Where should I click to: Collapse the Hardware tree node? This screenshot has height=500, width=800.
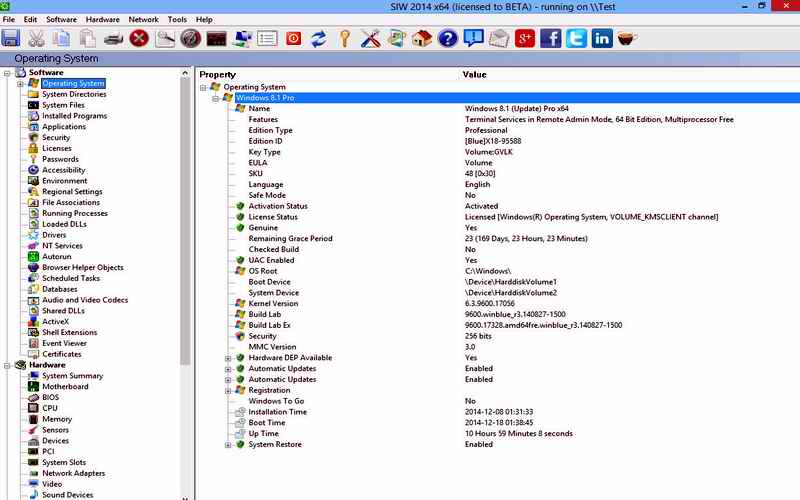(8, 365)
